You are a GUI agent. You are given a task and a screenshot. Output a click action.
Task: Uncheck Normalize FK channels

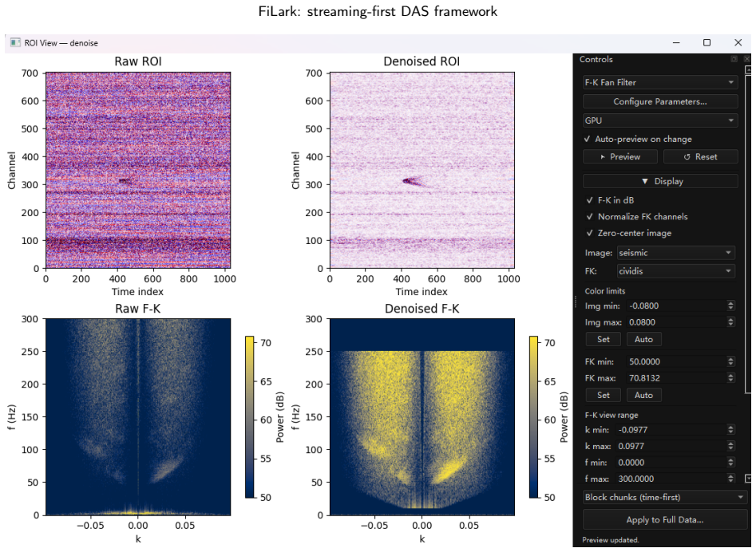[x=637, y=217]
